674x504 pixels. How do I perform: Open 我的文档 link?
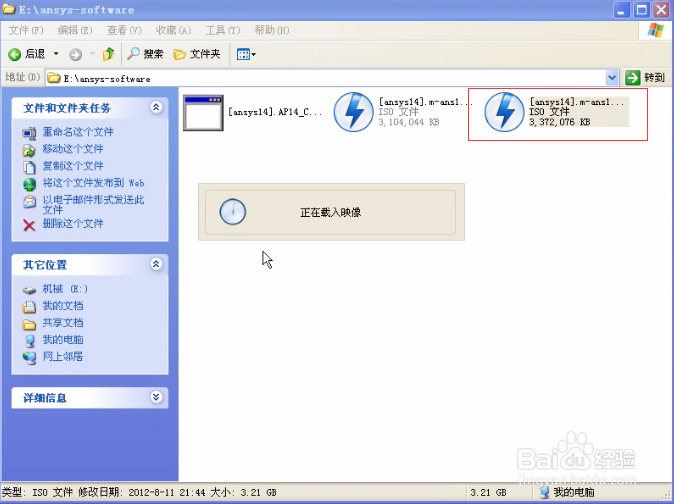pos(63,305)
